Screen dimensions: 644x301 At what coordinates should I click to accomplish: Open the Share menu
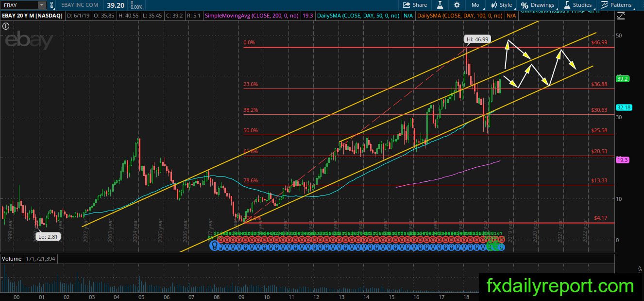pos(415,5)
